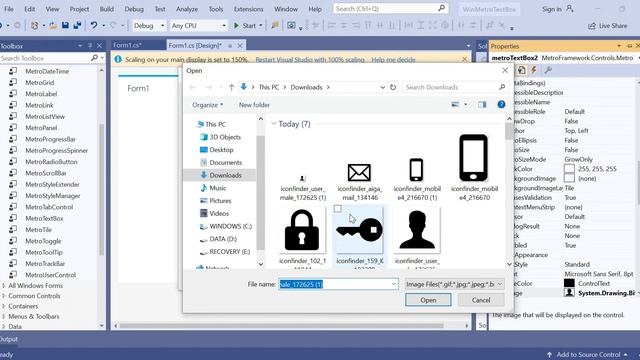Open the Build menu

coord(107,9)
